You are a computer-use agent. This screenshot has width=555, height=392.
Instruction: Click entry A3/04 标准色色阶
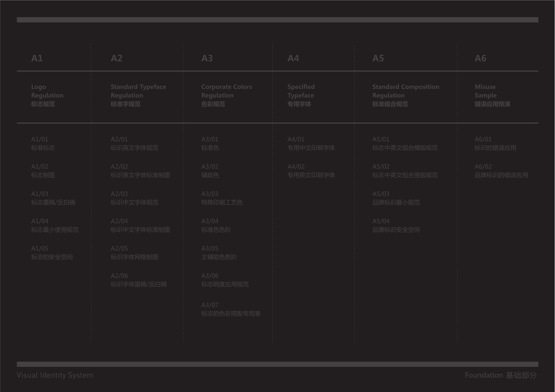[216, 225]
